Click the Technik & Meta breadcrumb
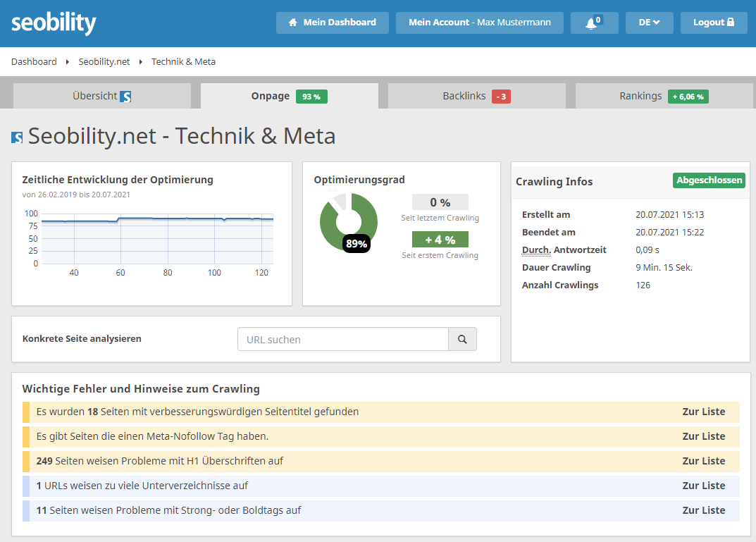 click(183, 62)
